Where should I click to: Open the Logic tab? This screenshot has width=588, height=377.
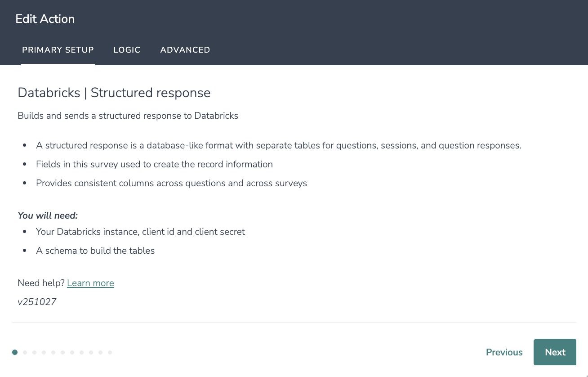point(127,50)
